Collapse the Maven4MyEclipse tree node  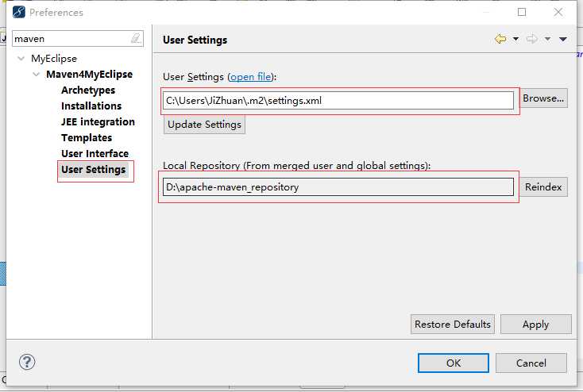pyautogui.click(x=36, y=75)
